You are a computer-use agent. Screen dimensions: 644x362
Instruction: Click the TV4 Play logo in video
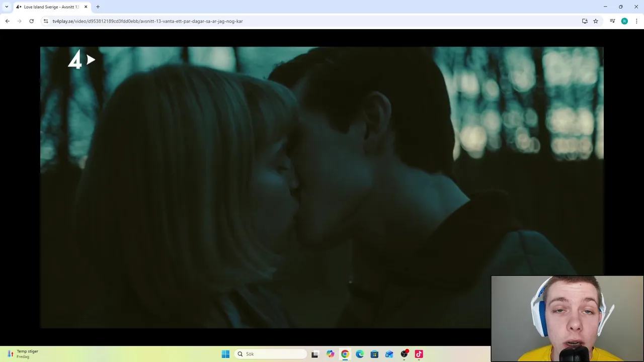[x=82, y=60]
